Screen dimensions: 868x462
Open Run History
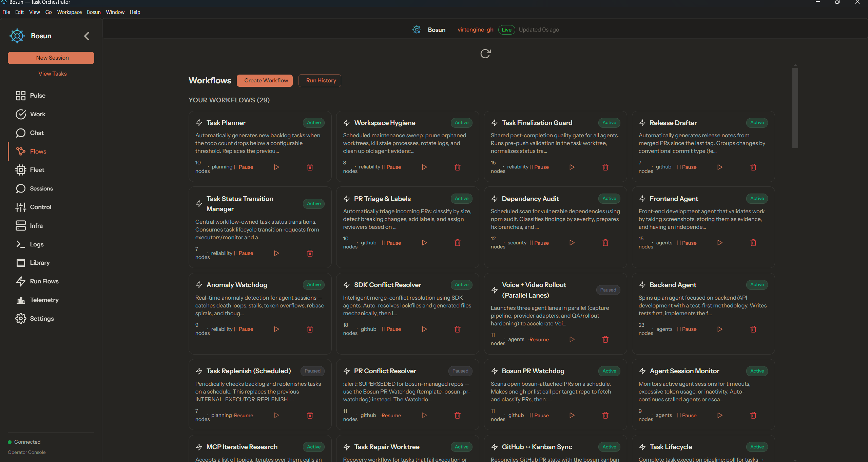(321, 81)
